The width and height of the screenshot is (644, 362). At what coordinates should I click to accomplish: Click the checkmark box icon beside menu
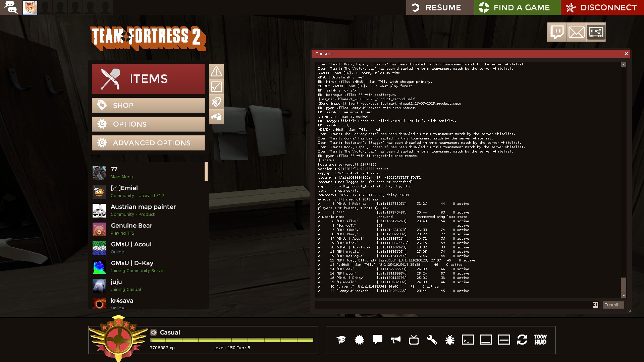coord(216,87)
